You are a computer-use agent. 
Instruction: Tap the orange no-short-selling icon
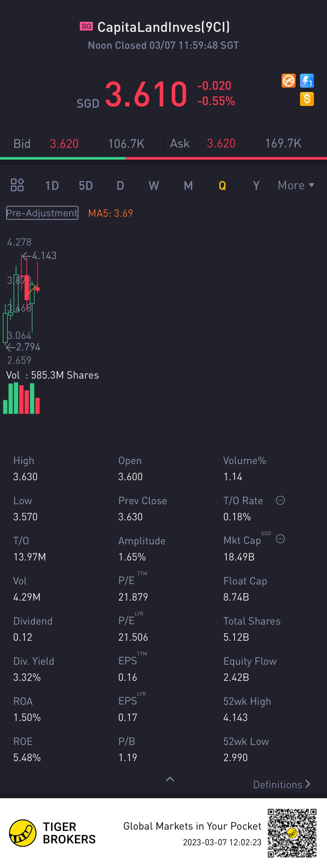289,81
